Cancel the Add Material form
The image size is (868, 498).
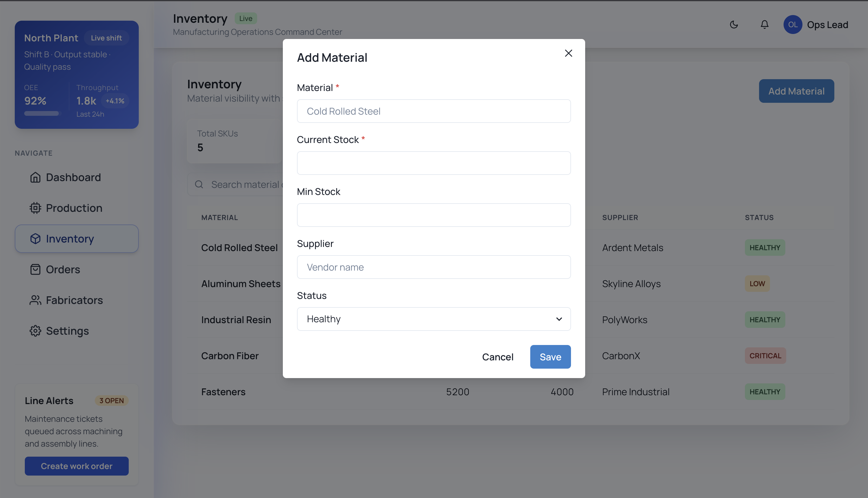pos(498,357)
